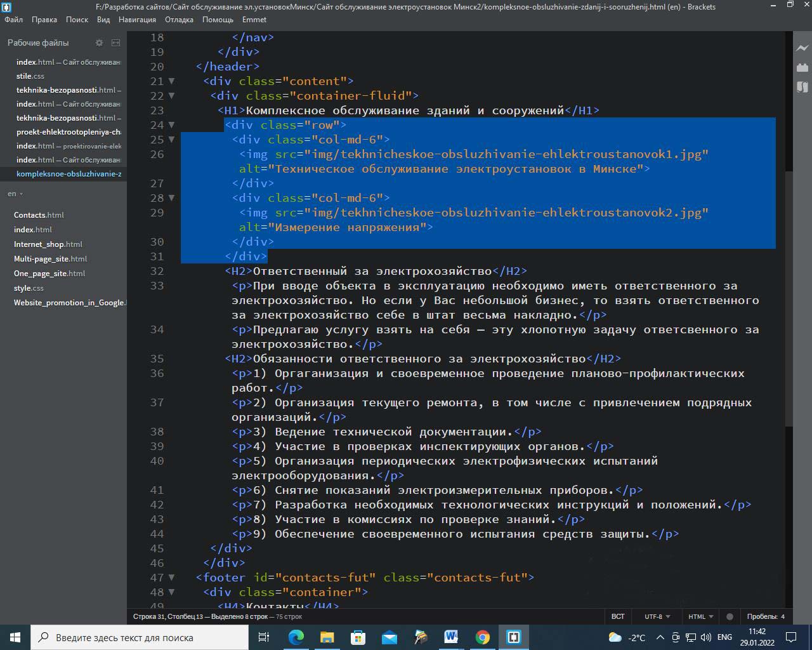812x650 pixels.
Task: Toggle spaces indentation via Пробелы label
Action: coord(761,616)
